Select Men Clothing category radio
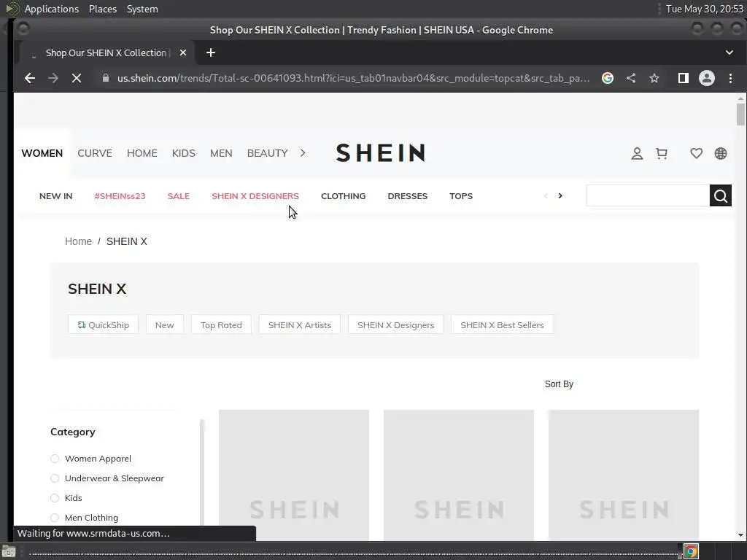The width and height of the screenshot is (747, 560). coord(55,518)
